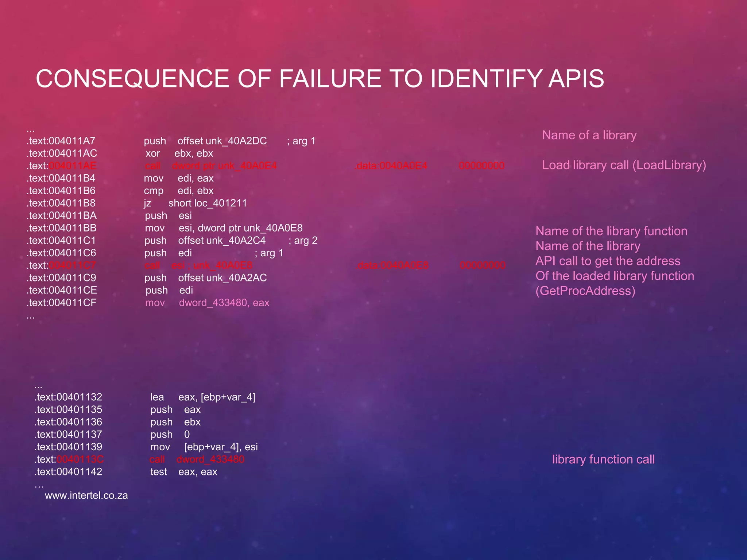Click 'mov esi, dword ptr unk_40A0E8'
The image size is (747, 560).
point(224,228)
